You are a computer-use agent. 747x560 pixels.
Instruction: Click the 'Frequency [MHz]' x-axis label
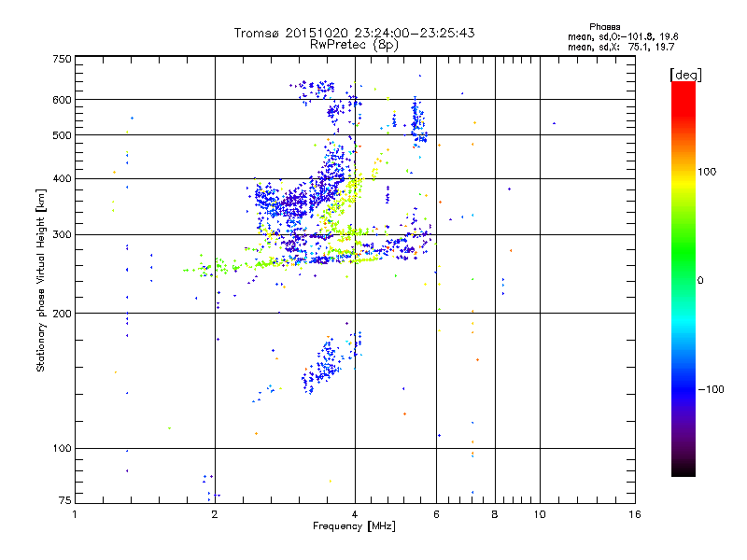tap(354, 526)
